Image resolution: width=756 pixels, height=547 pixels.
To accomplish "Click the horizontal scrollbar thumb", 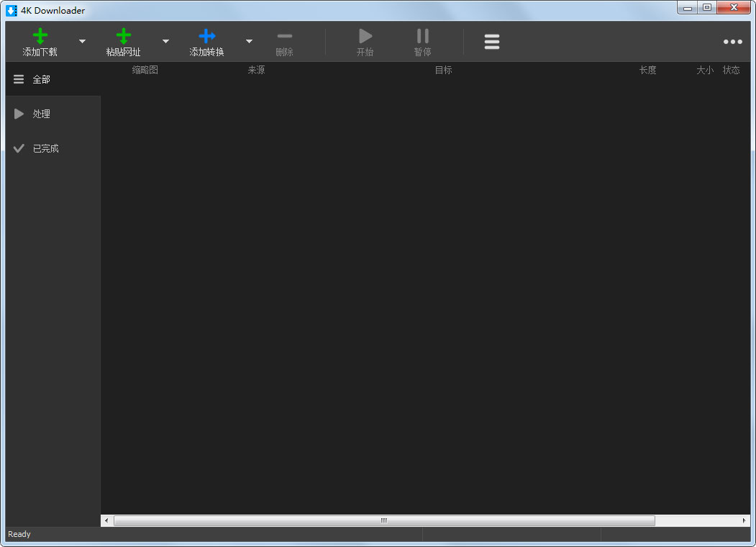I will click(384, 520).
